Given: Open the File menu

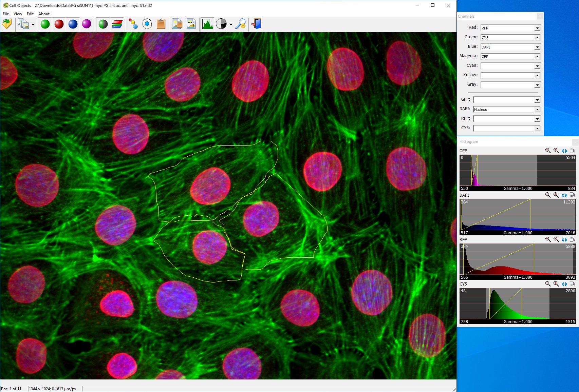Looking at the screenshot, I should tap(6, 14).
